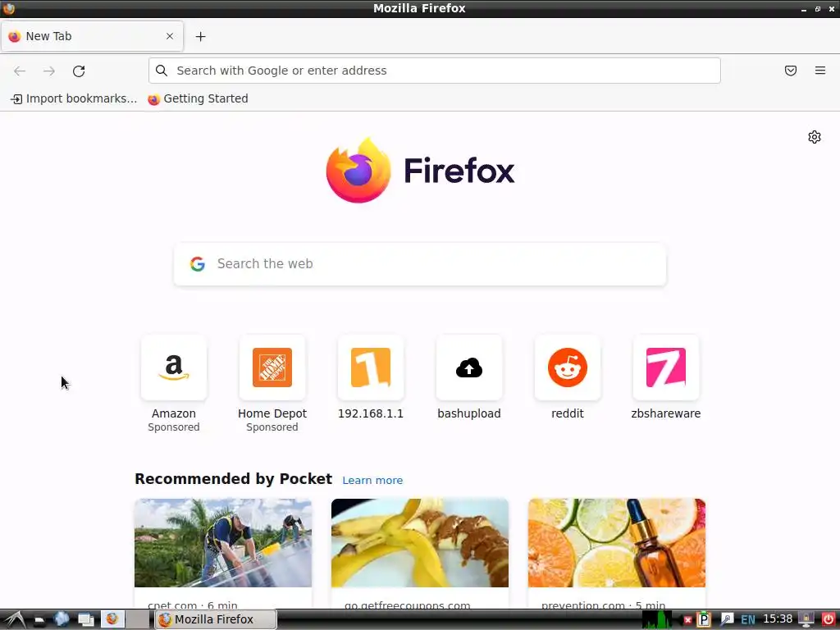Click the red X tray icon

(x=687, y=620)
